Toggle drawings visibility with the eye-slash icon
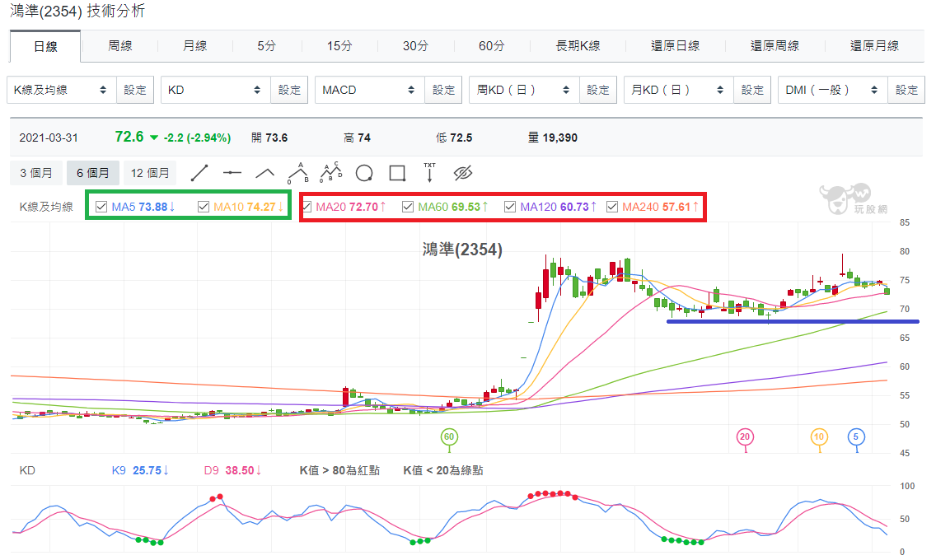 (462, 173)
